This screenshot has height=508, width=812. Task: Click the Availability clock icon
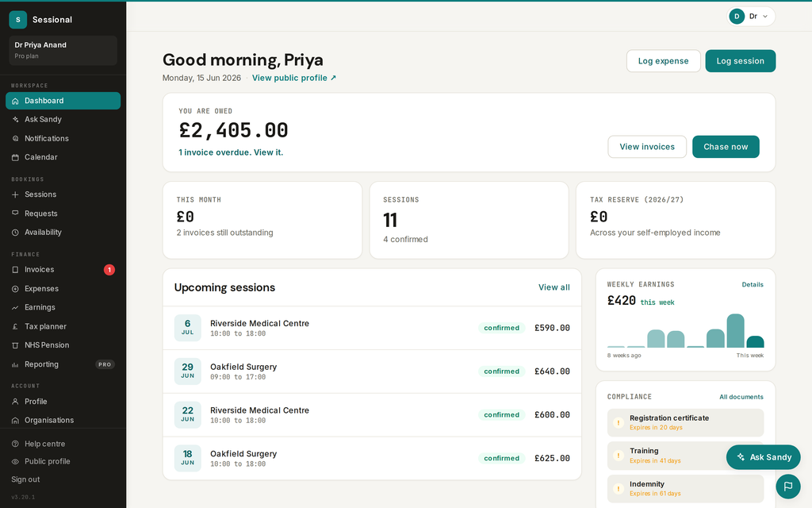click(x=15, y=233)
